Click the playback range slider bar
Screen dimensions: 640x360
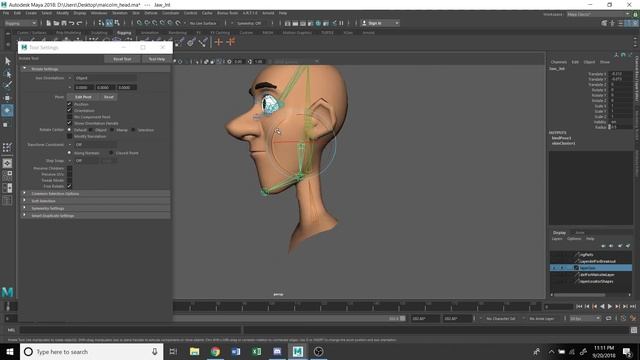pos(289,318)
